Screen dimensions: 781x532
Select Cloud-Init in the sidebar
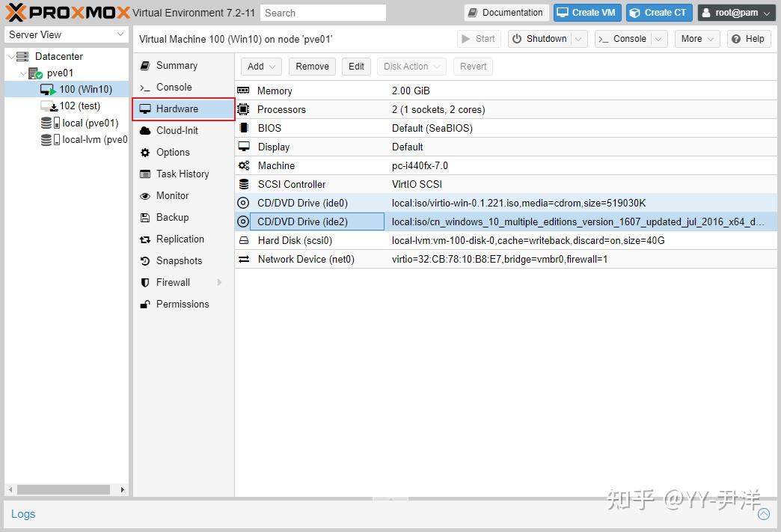(x=178, y=130)
